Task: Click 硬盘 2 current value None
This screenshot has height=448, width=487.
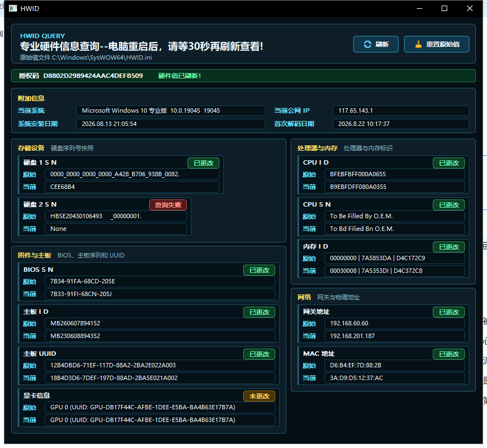Action: (116, 229)
